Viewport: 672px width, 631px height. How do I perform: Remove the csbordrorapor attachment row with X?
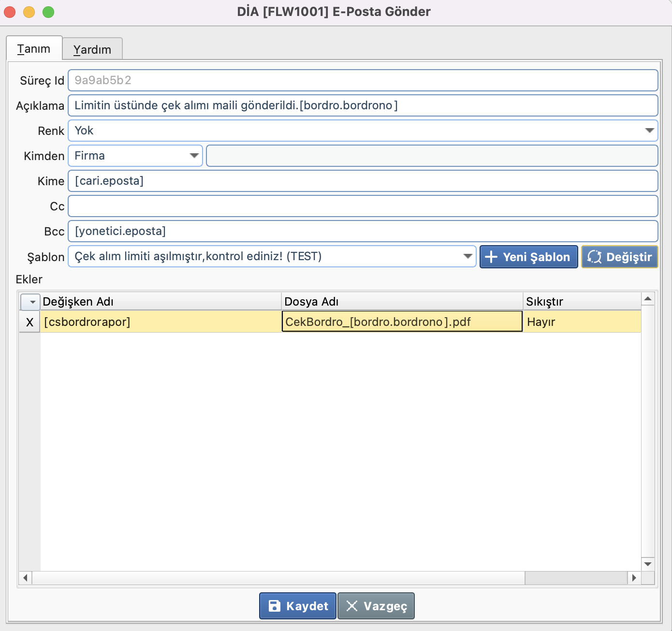[29, 322]
